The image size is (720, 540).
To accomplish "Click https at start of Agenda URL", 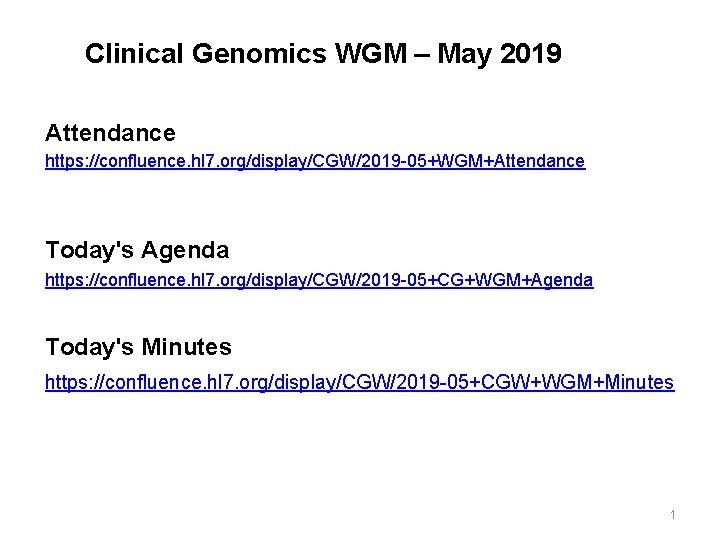I will tap(62, 281).
